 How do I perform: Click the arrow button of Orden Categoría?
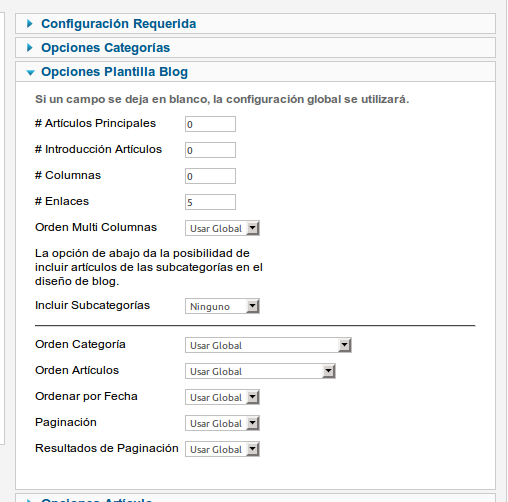pos(344,345)
